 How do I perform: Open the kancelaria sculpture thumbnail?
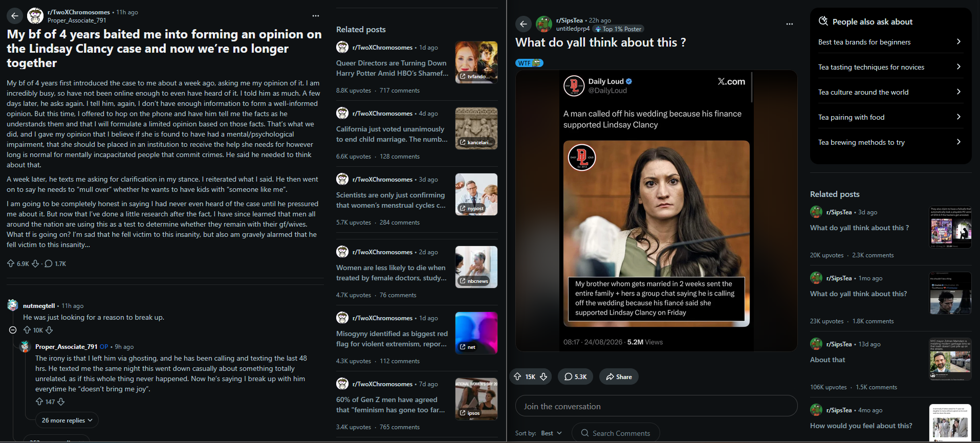476,128
